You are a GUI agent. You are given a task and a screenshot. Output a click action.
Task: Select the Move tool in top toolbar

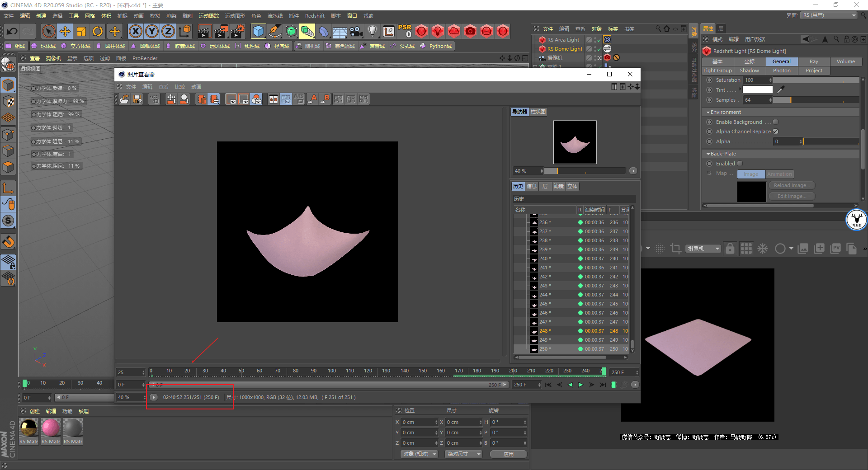tap(65, 31)
